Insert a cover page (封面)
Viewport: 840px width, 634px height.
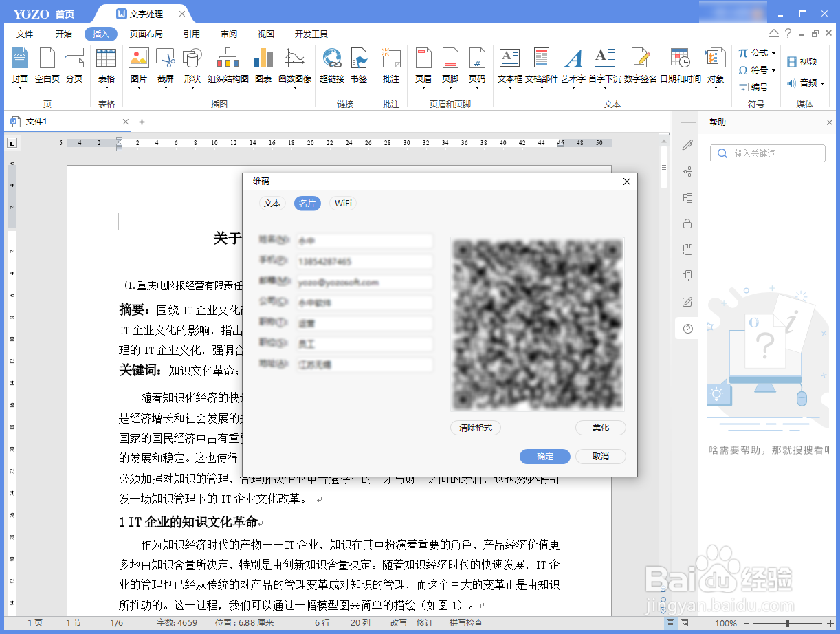click(x=20, y=67)
